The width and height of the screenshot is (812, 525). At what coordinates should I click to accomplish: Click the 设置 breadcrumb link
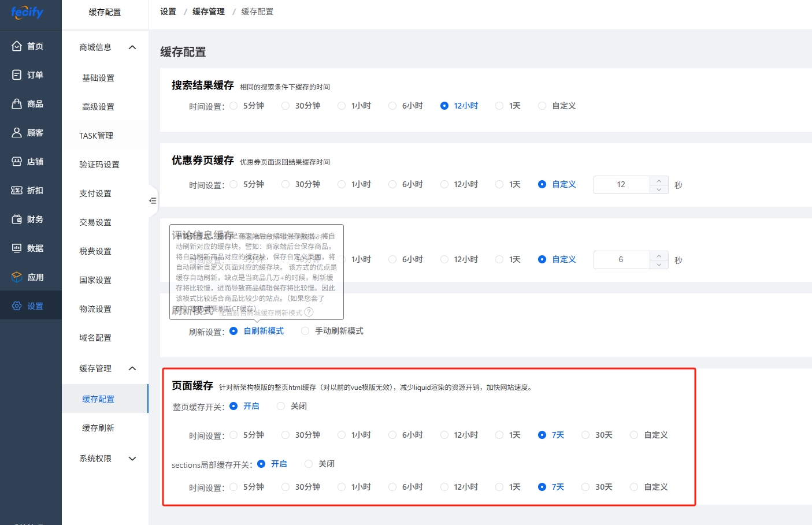(x=168, y=12)
